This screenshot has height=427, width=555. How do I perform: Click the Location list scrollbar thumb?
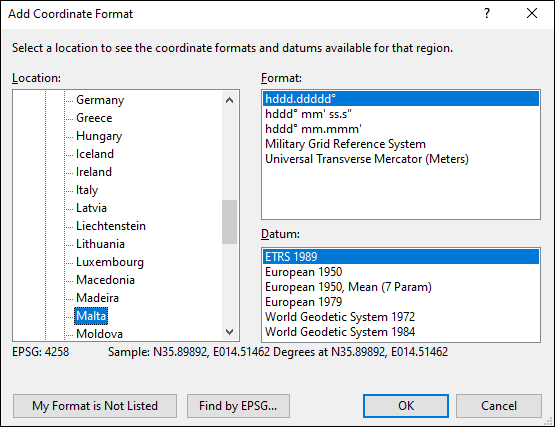coord(229,222)
